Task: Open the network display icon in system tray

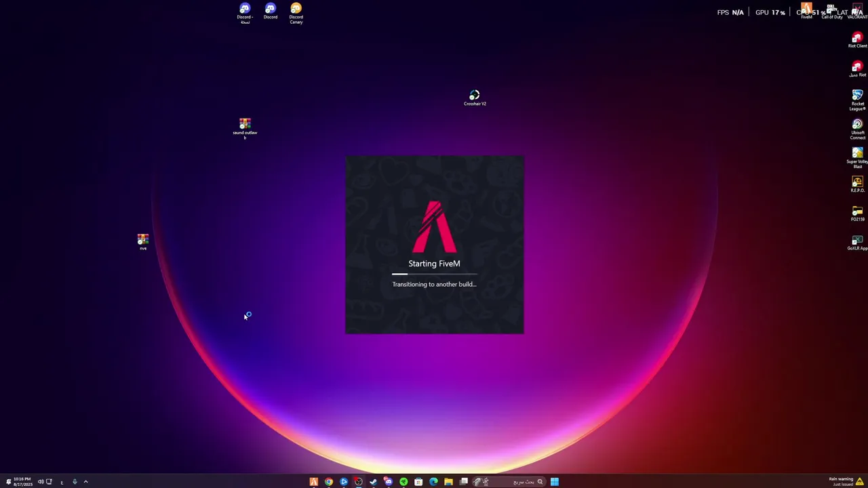Action: 49,482
